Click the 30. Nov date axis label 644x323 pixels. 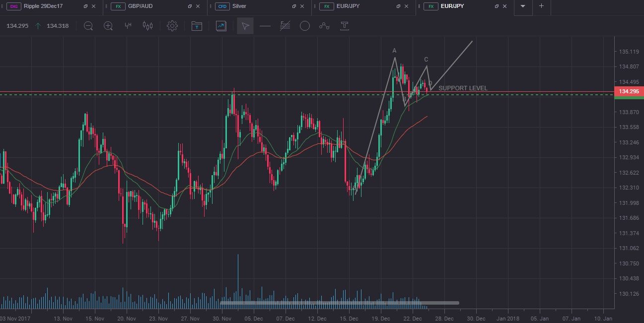pos(222,319)
